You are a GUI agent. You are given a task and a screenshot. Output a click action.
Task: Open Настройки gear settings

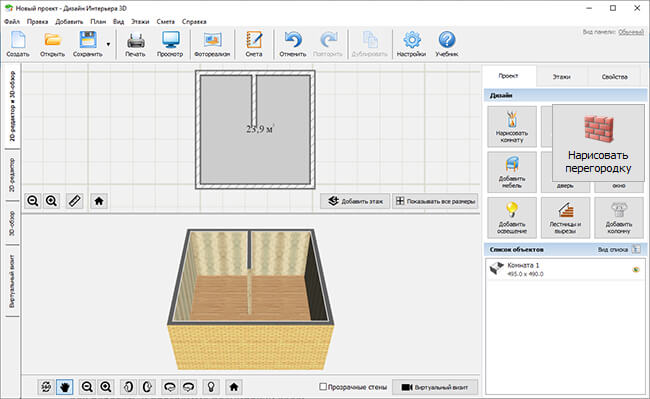(411, 44)
